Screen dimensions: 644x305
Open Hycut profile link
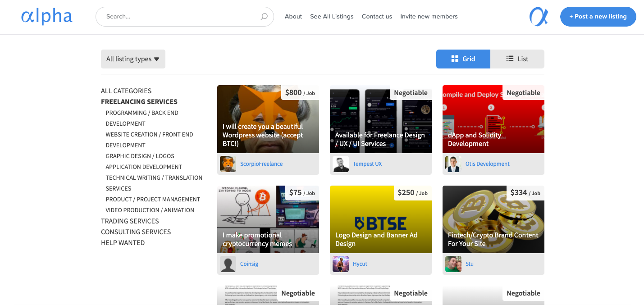coord(360,264)
